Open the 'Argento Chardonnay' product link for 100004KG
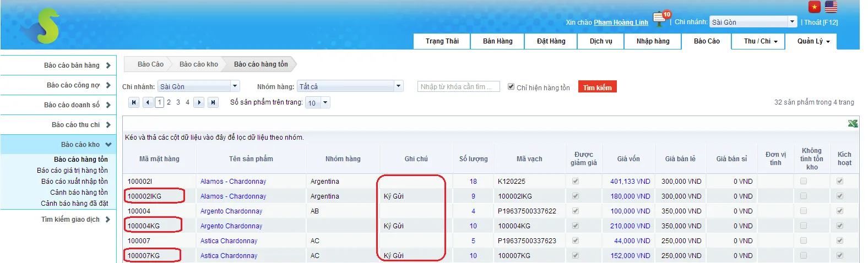 click(x=231, y=226)
